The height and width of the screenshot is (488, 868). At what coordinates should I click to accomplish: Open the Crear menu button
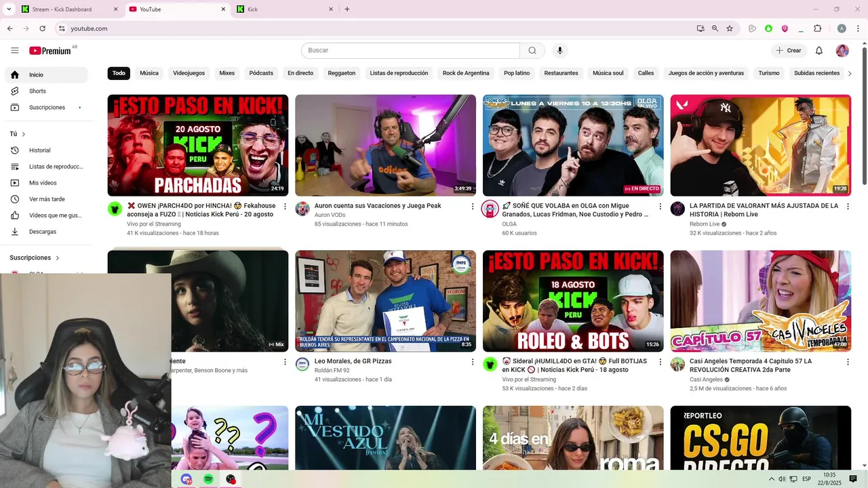(x=789, y=50)
